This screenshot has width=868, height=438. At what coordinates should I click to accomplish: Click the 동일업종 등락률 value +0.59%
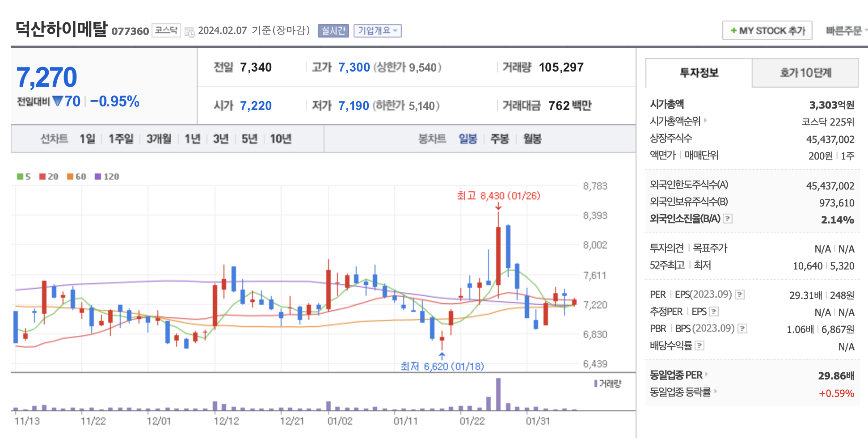(836, 393)
